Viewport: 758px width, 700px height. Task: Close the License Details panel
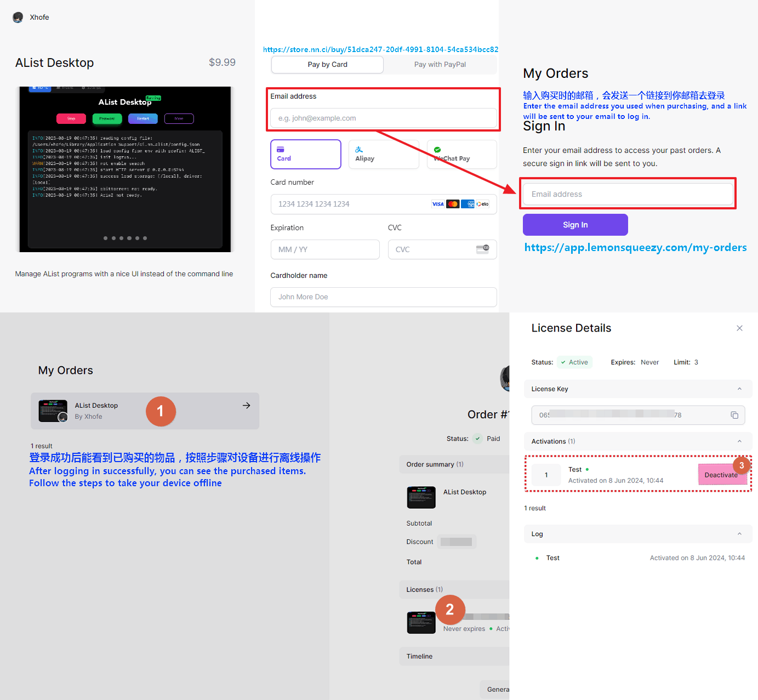tap(739, 328)
